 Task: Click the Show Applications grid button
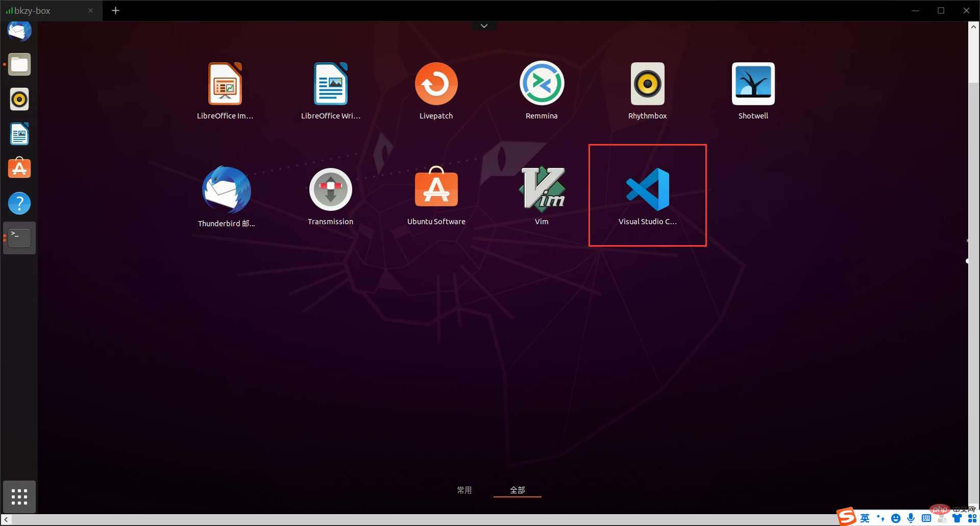click(x=19, y=496)
